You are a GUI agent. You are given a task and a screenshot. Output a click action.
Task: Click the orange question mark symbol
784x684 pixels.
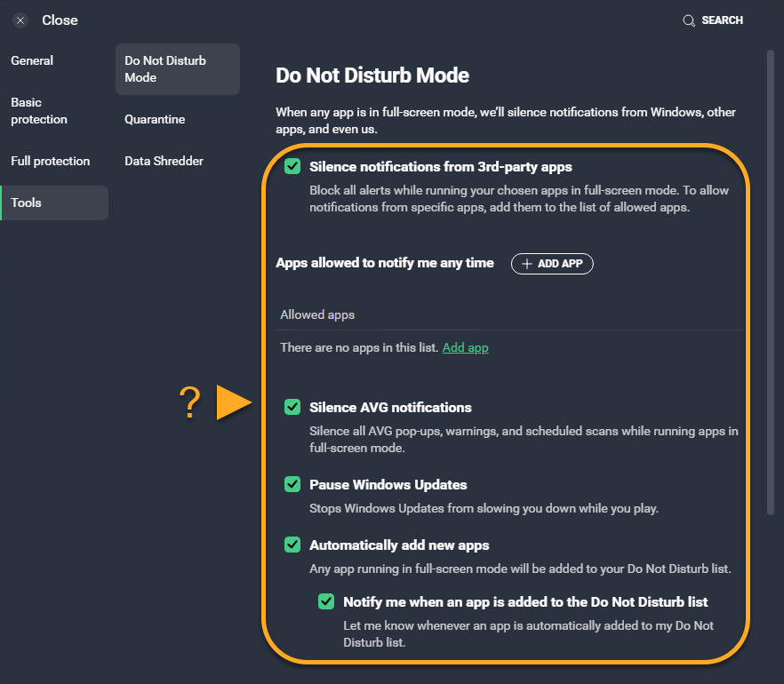pyautogui.click(x=189, y=403)
